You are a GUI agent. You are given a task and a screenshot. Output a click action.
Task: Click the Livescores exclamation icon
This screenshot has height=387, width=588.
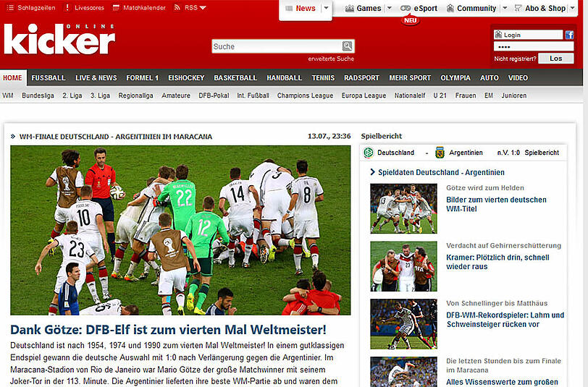pyautogui.click(x=67, y=7)
